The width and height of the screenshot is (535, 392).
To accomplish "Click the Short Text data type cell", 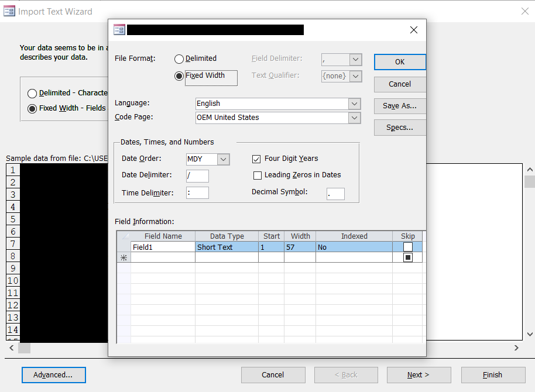I will [x=227, y=247].
